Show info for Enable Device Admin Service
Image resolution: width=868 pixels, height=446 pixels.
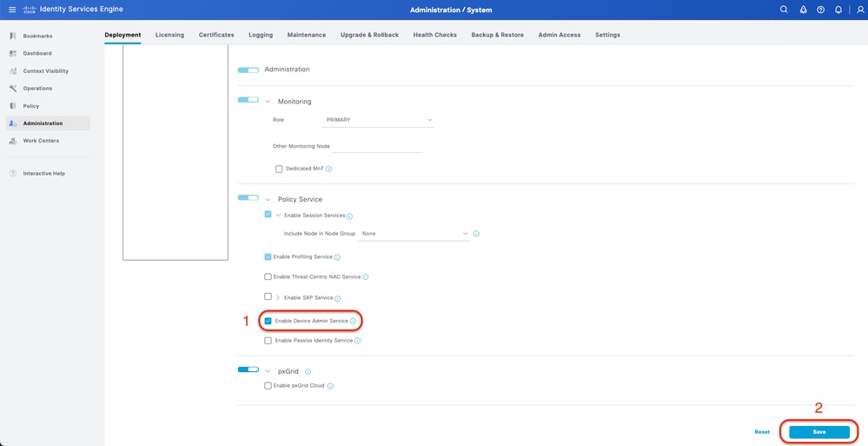[x=353, y=322]
